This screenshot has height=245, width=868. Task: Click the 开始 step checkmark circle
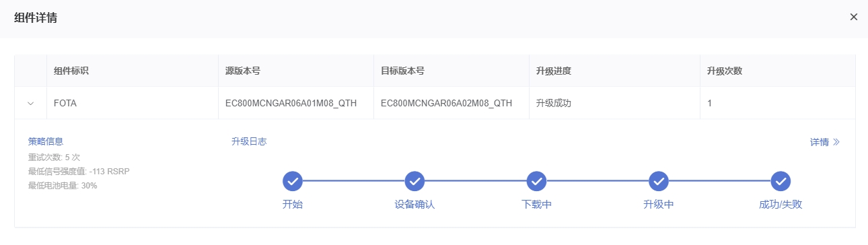click(x=293, y=181)
